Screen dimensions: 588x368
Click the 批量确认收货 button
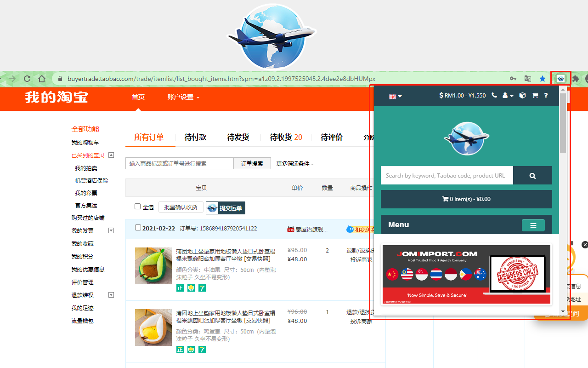point(181,207)
